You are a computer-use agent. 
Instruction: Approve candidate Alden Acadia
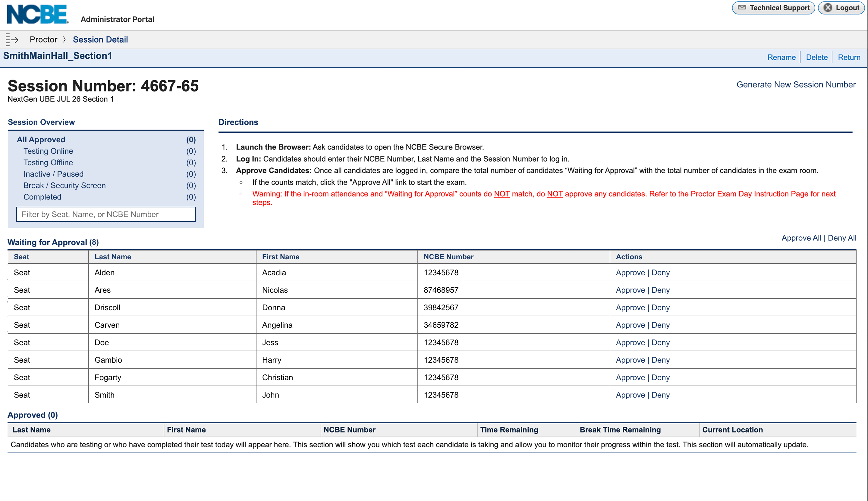[630, 273]
